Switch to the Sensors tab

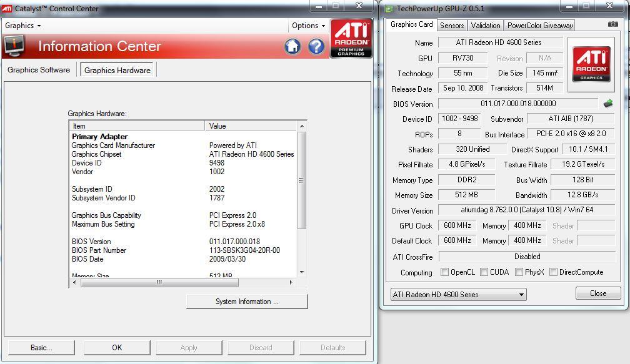[452, 25]
